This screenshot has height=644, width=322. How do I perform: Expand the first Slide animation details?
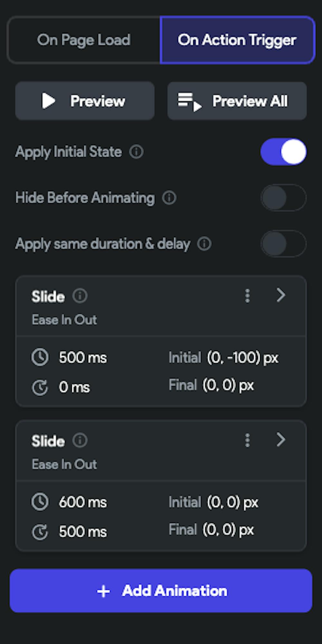pyautogui.click(x=280, y=295)
